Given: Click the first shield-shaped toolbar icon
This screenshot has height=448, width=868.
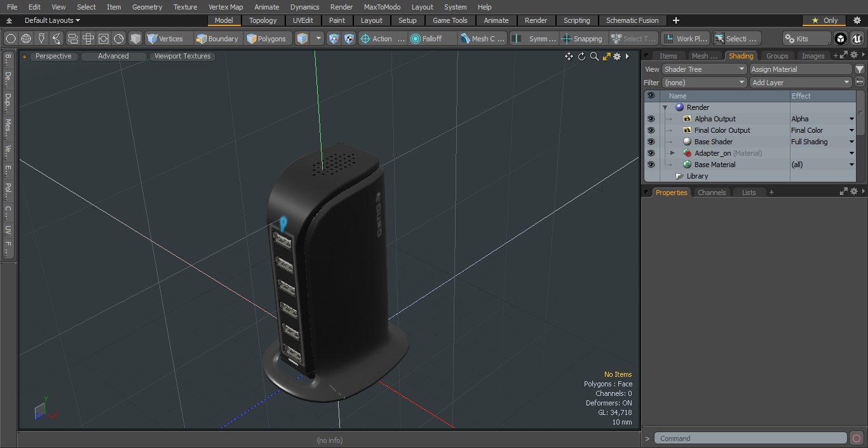Looking at the screenshot, I should click(x=334, y=39).
